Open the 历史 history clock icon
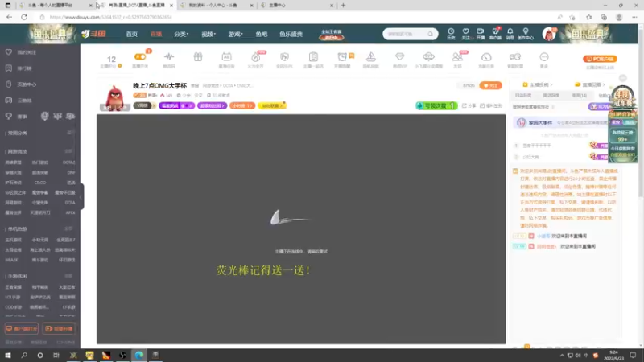Image resolution: width=644 pixels, height=362 pixels. pyautogui.click(x=451, y=34)
